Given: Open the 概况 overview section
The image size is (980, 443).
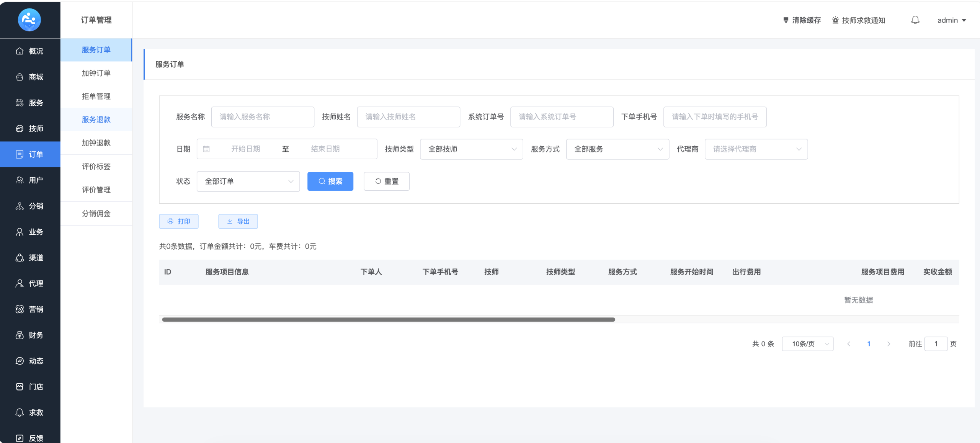Looking at the screenshot, I should point(30,51).
